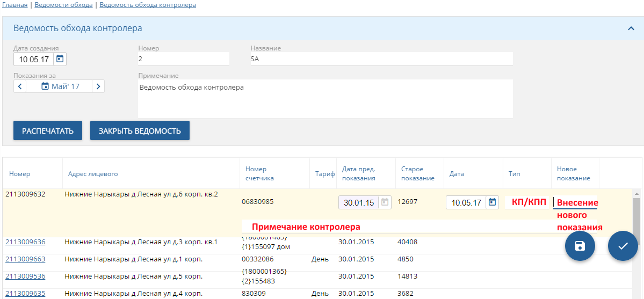Open account link 2113009536

25,276
